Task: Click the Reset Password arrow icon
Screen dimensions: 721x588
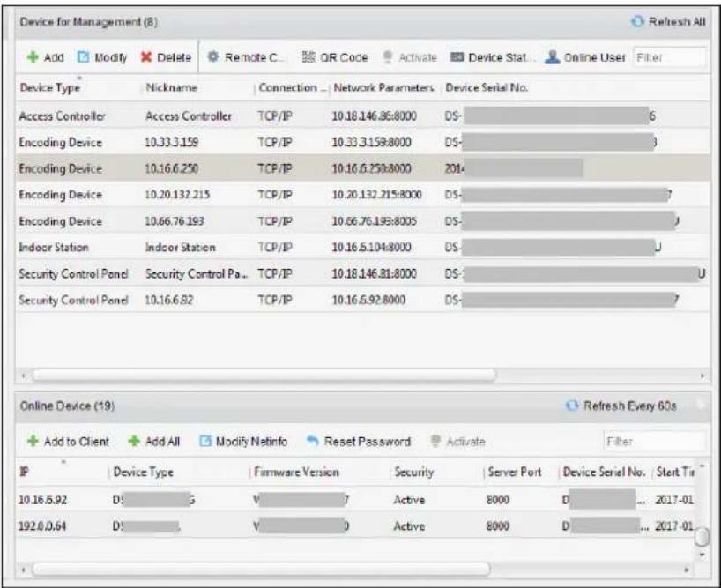Action: coord(313,441)
